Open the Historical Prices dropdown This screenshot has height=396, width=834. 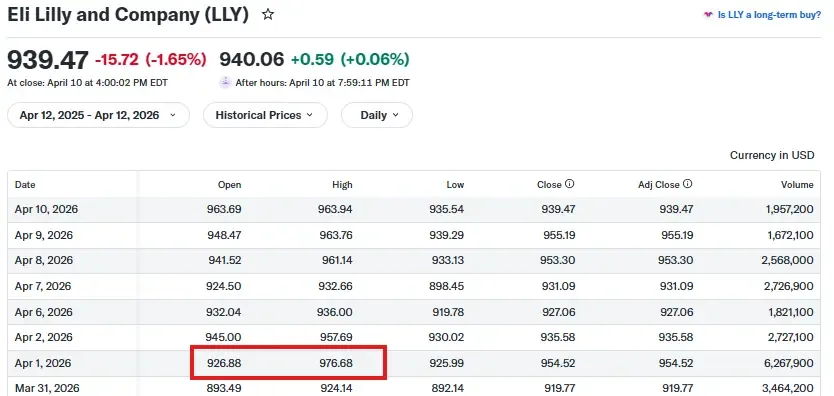click(265, 115)
